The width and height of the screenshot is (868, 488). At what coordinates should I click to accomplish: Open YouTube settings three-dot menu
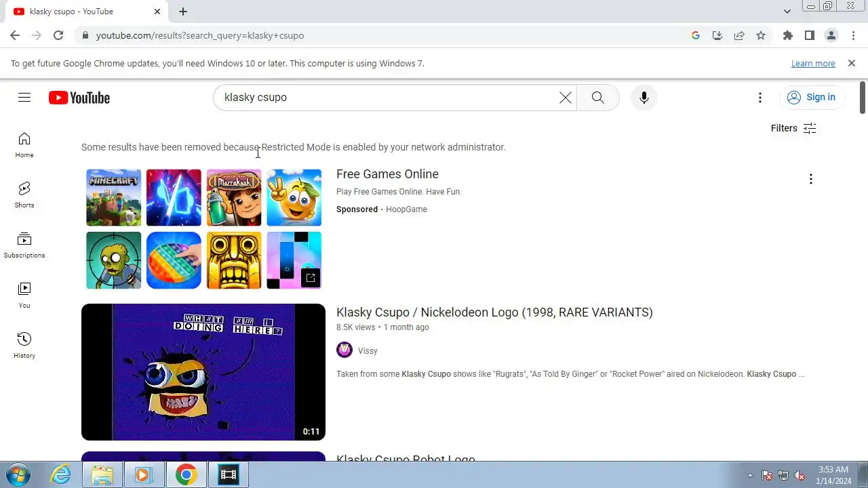pos(760,98)
